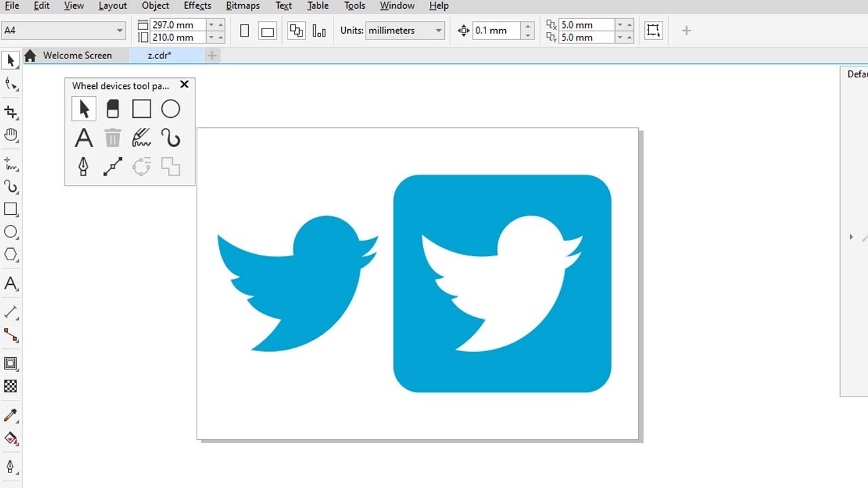Click the trash Delete icon in Wheel devices palette
Screen dimensions: 868x488
click(x=113, y=138)
